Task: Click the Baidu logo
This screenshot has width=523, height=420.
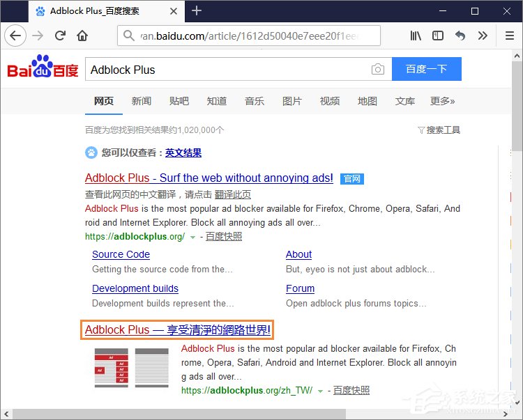Action: coord(43,66)
